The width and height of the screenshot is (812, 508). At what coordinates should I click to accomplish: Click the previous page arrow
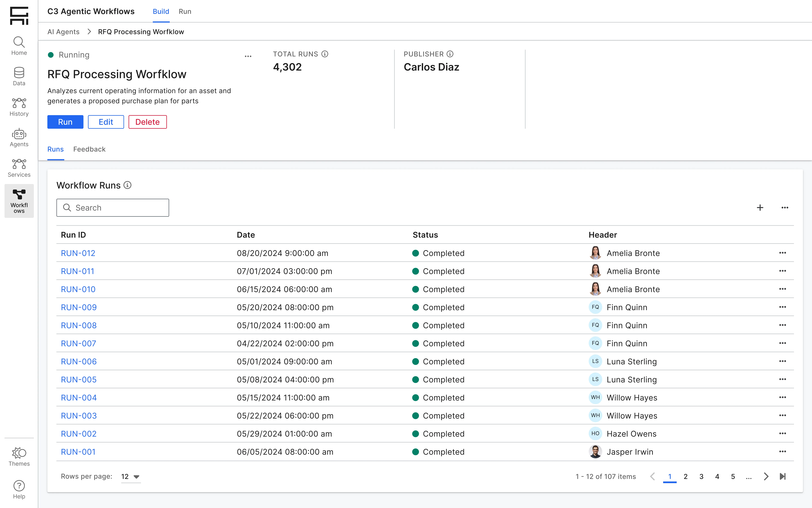(653, 476)
